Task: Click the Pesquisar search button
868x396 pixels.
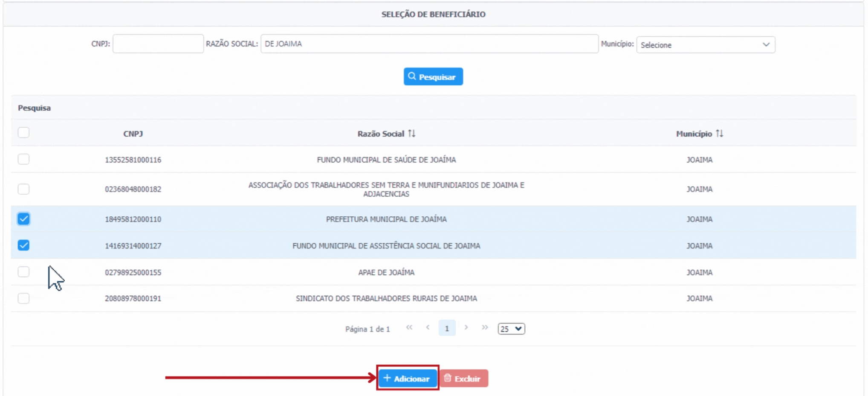Action: point(433,77)
